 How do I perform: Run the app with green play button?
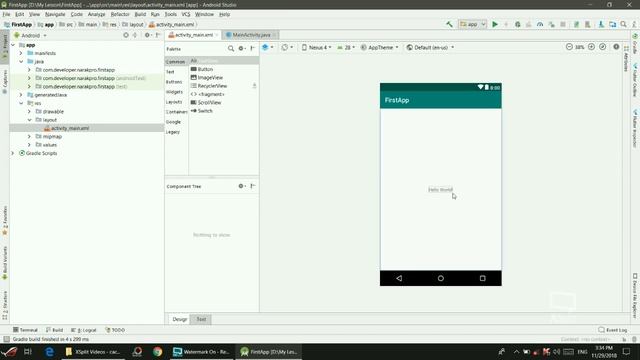(x=495, y=24)
